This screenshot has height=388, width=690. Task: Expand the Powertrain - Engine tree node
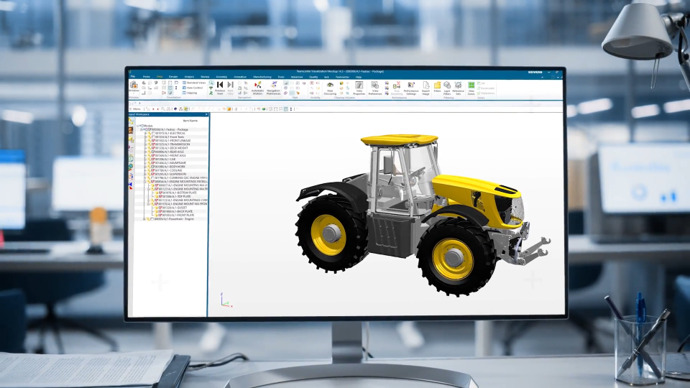coord(144,219)
